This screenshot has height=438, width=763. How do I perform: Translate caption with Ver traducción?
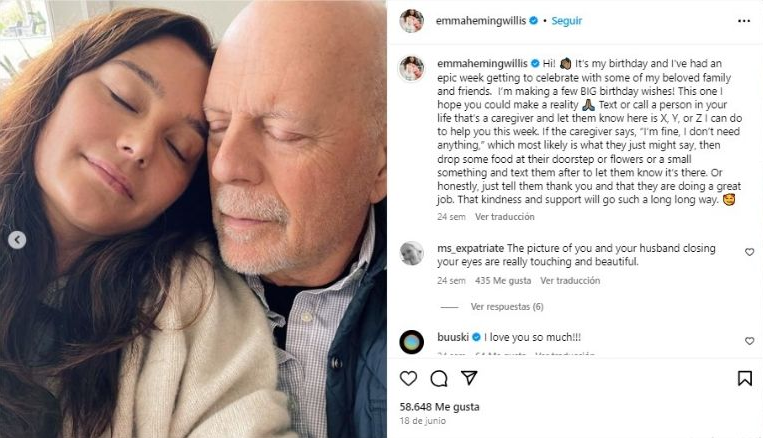click(x=506, y=216)
